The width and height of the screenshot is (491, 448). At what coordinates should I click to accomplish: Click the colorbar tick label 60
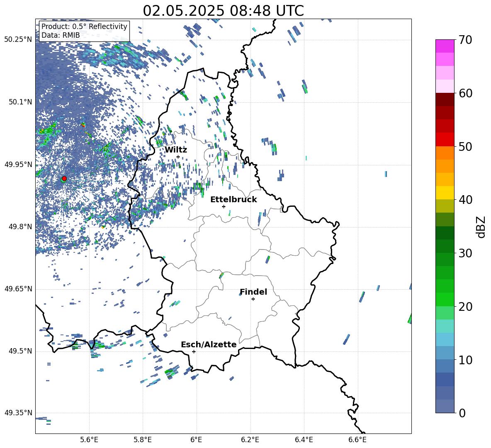465,93
